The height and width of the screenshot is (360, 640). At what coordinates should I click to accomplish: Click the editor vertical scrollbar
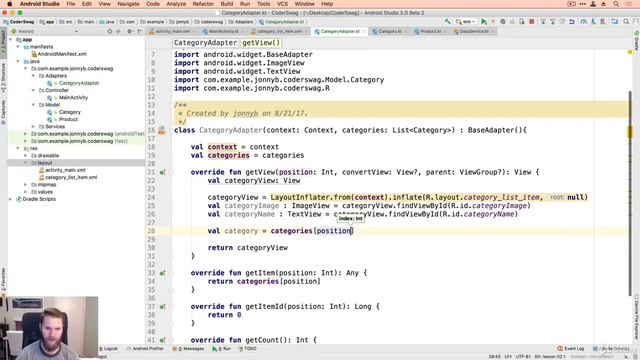click(x=630, y=192)
